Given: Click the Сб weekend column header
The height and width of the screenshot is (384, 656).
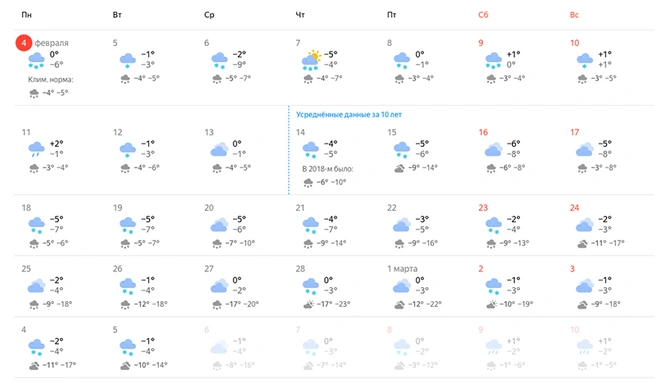Looking at the screenshot, I should click(x=483, y=15).
